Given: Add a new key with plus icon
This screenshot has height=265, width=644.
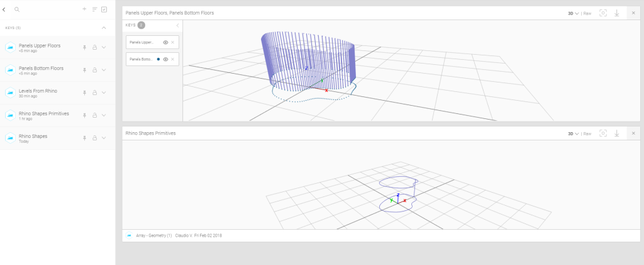Looking at the screenshot, I should click(85, 9).
